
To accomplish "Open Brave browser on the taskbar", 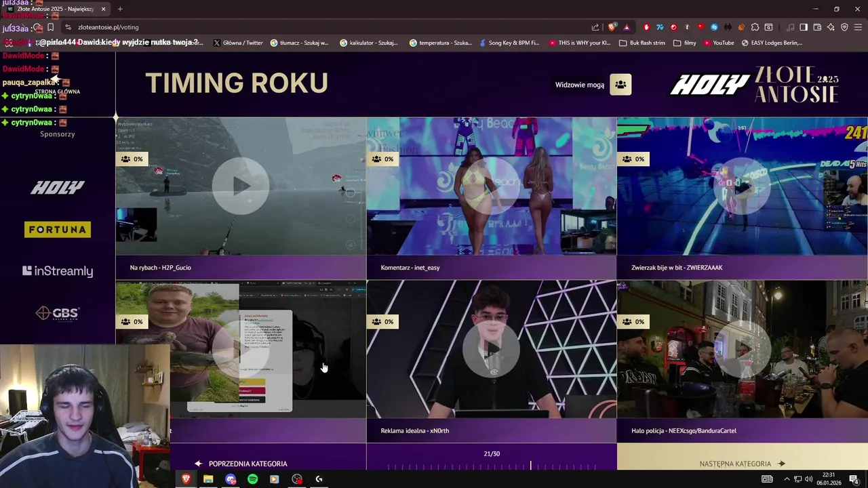I will pyautogui.click(x=186, y=479).
